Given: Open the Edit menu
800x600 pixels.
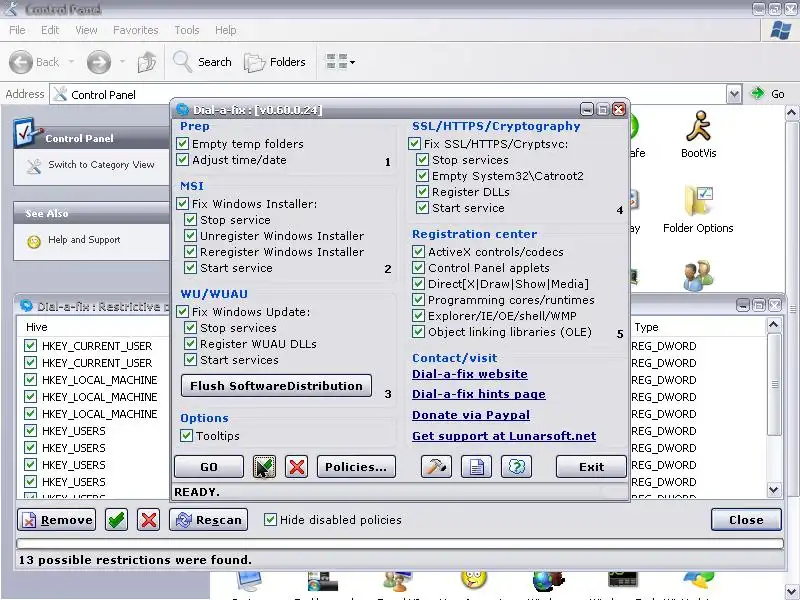Looking at the screenshot, I should click(x=50, y=30).
